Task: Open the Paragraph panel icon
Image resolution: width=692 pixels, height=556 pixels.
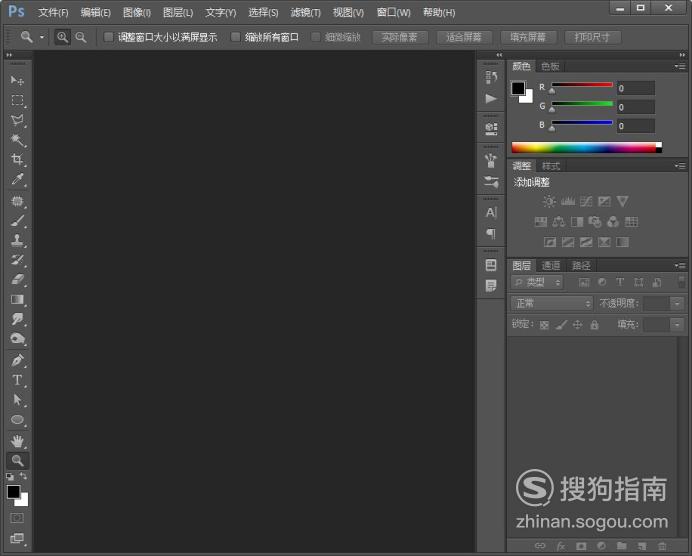Action: [491, 233]
